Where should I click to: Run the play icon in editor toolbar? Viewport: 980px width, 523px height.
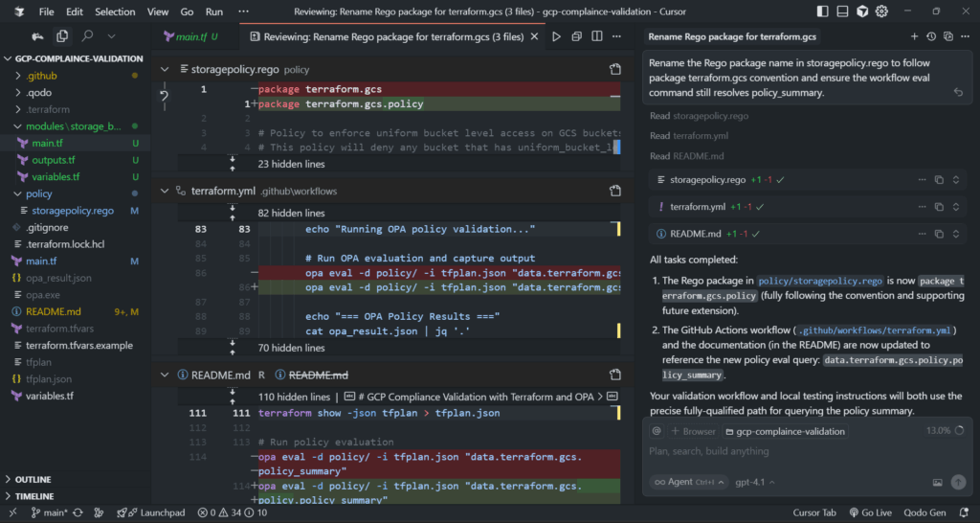pos(556,37)
